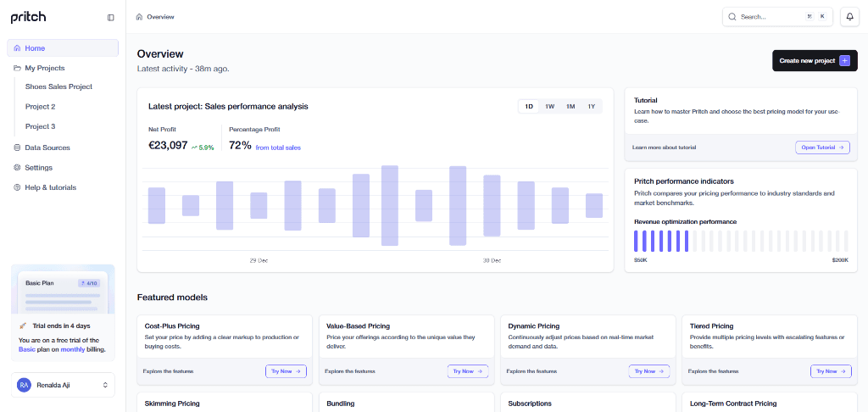Click the Long-Term Contract Pricing title
Image resolution: width=868 pixels, height=412 pixels.
733,404
